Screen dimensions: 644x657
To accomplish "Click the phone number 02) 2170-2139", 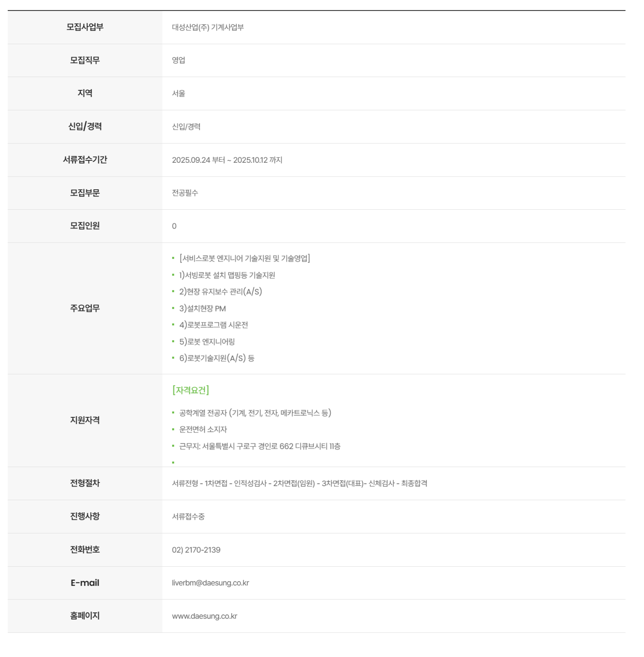I will (x=196, y=550).
